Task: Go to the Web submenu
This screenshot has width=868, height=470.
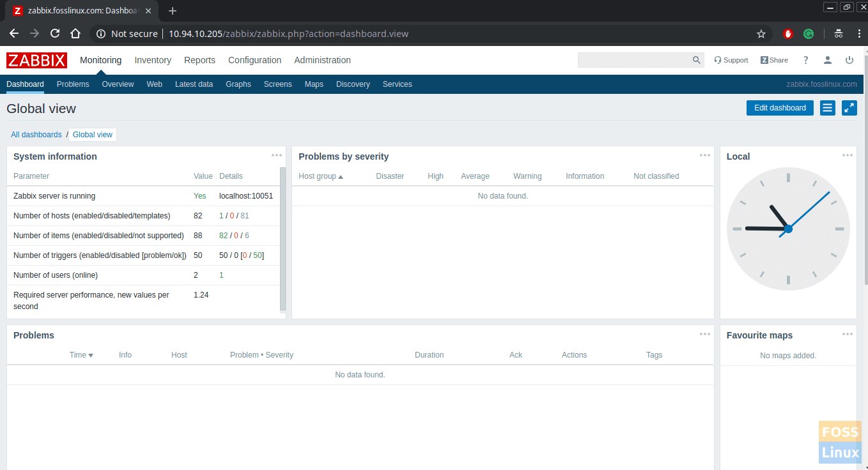Action: (154, 84)
